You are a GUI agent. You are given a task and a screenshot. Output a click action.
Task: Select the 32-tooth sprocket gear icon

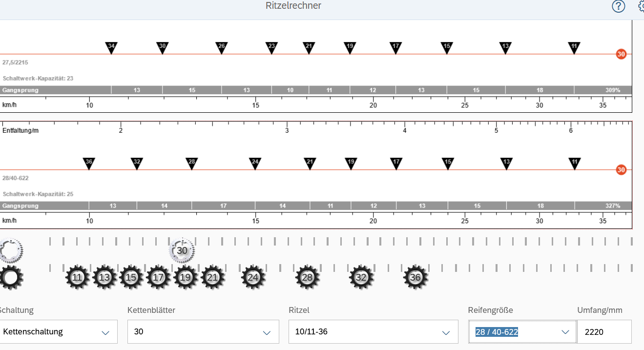[x=361, y=277]
